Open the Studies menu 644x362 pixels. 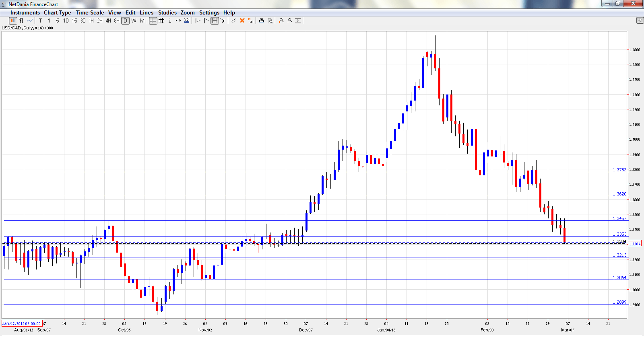(x=167, y=12)
